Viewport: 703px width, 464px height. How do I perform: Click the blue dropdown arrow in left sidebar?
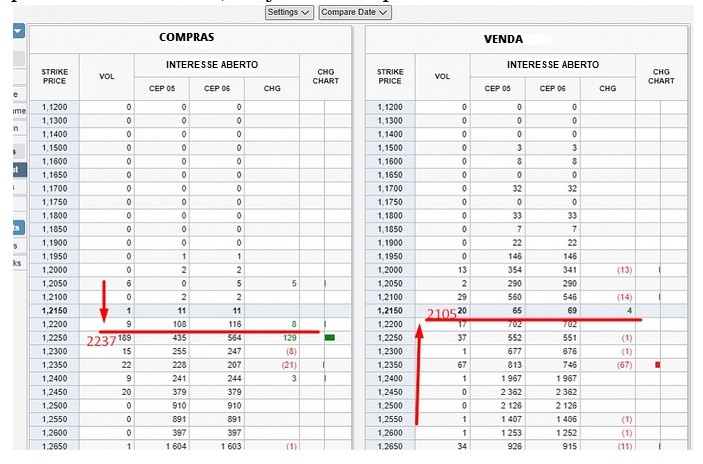click(x=18, y=31)
